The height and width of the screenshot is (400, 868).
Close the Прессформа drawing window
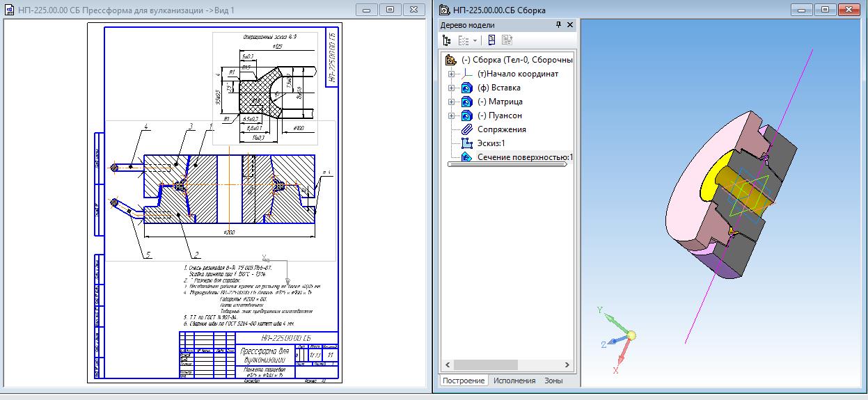[x=415, y=10]
